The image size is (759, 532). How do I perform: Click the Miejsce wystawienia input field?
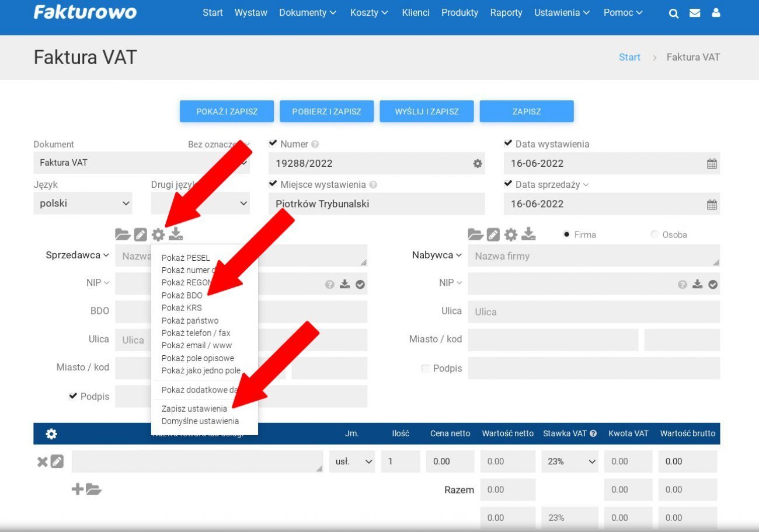(377, 204)
